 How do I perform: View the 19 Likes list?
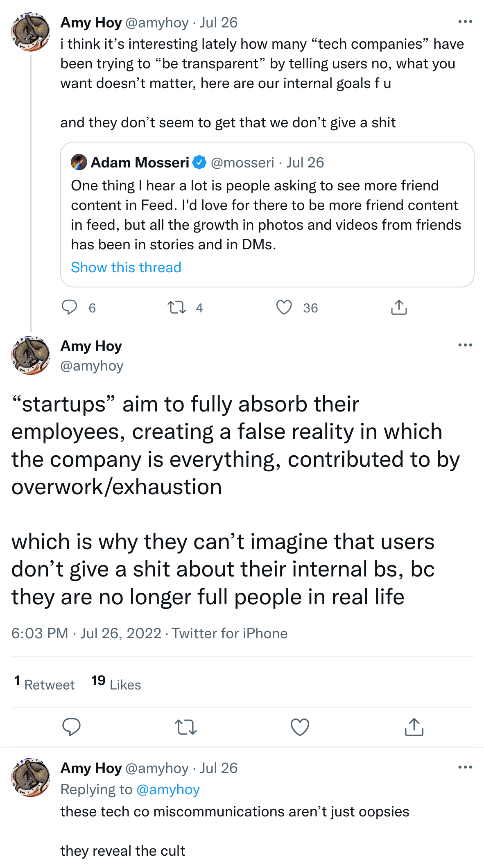tap(116, 684)
